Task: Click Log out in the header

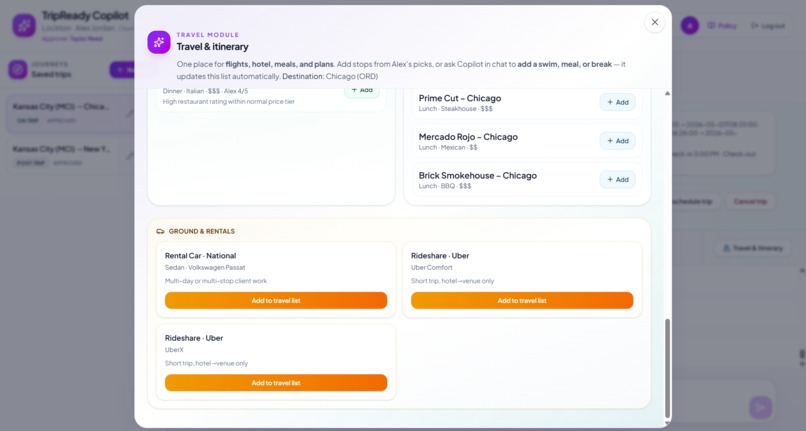Action: click(x=768, y=26)
